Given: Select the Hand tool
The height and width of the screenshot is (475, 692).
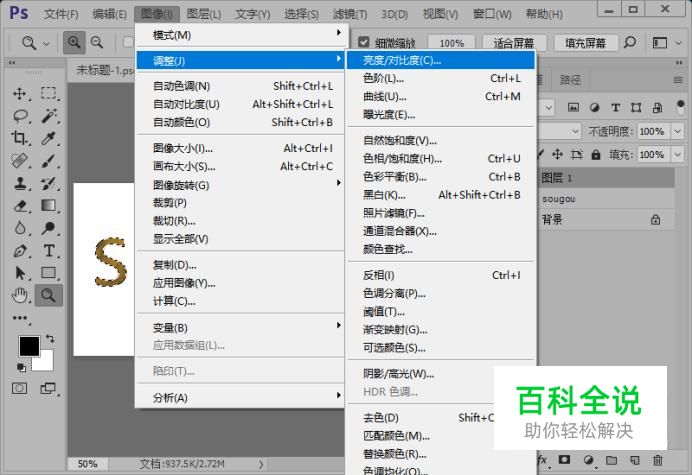Looking at the screenshot, I should click(x=20, y=295).
